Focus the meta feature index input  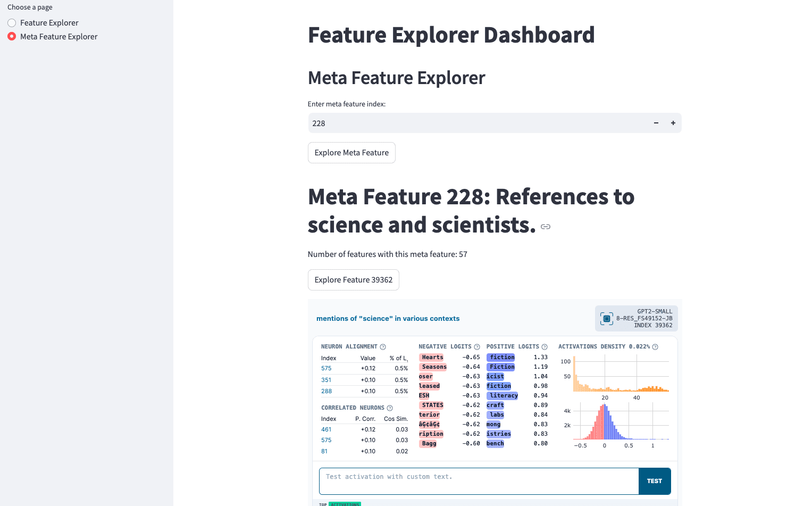[478, 123]
